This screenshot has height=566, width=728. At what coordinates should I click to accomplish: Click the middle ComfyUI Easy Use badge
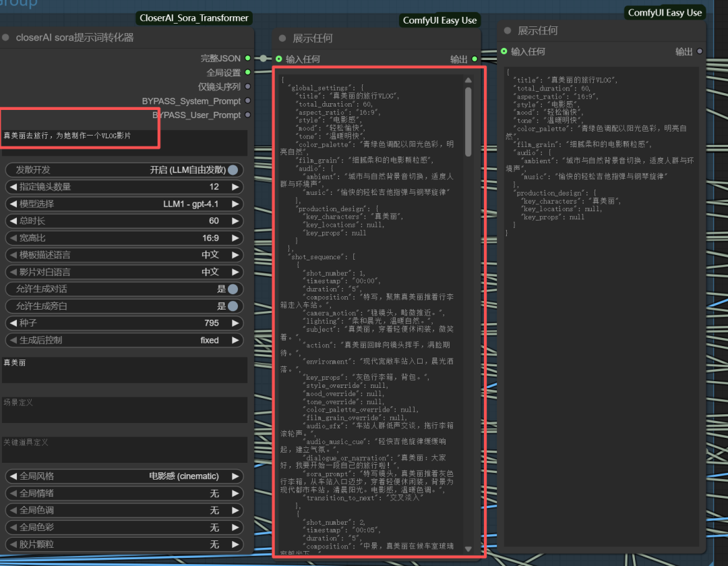pyautogui.click(x=439, y=20)
